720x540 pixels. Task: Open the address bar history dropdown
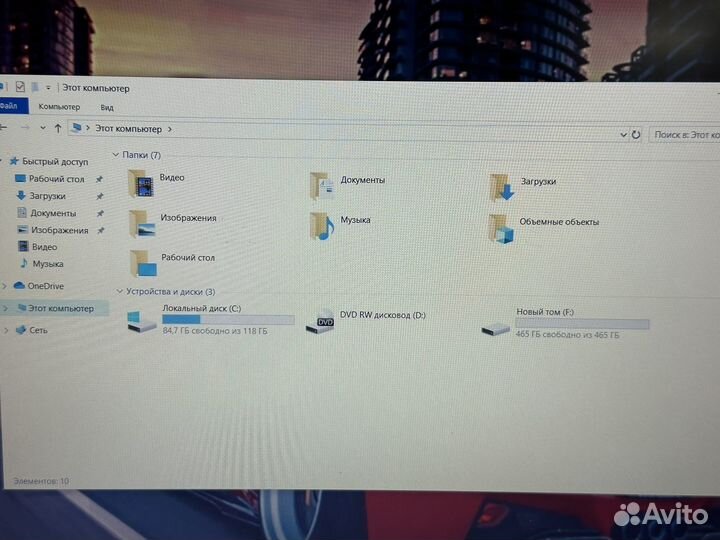623,135
